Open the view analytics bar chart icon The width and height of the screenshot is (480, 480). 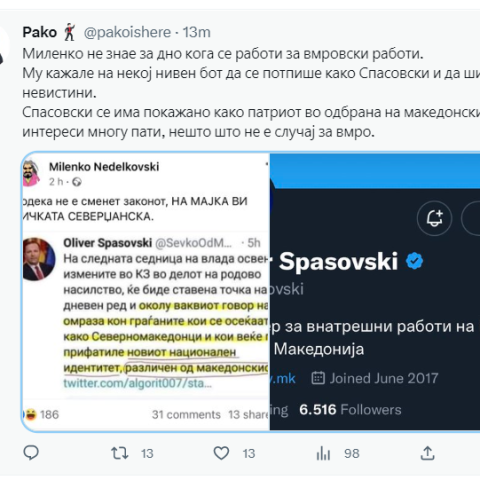click(323, 453)
